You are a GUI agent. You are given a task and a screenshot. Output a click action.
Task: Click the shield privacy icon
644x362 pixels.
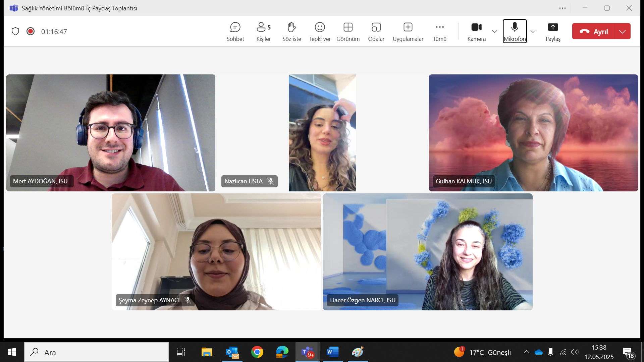15,32
